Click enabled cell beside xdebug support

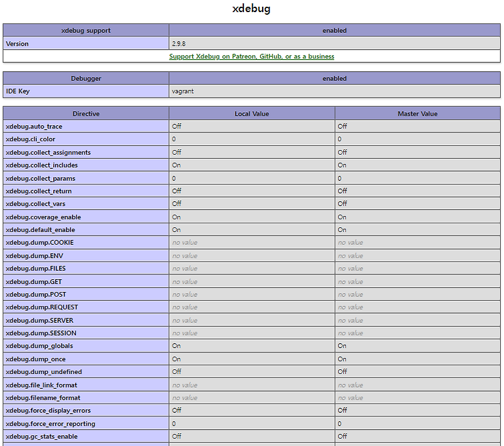tap(335, 30)
